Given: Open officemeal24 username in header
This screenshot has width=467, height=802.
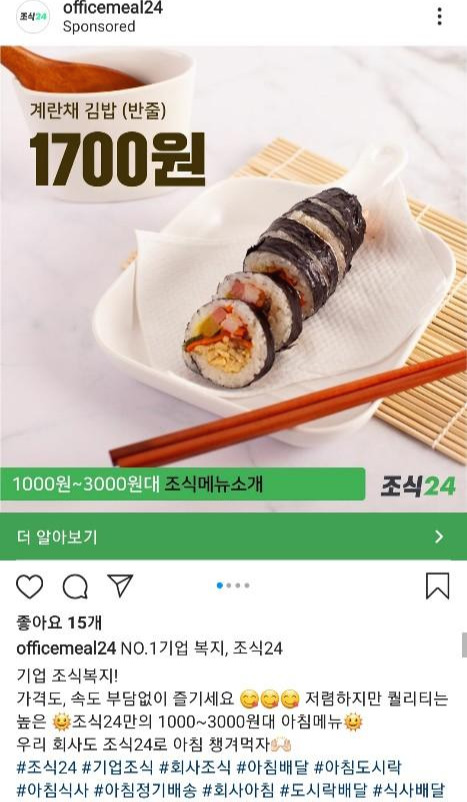Looking at the screenshot, I should point(113,8).
